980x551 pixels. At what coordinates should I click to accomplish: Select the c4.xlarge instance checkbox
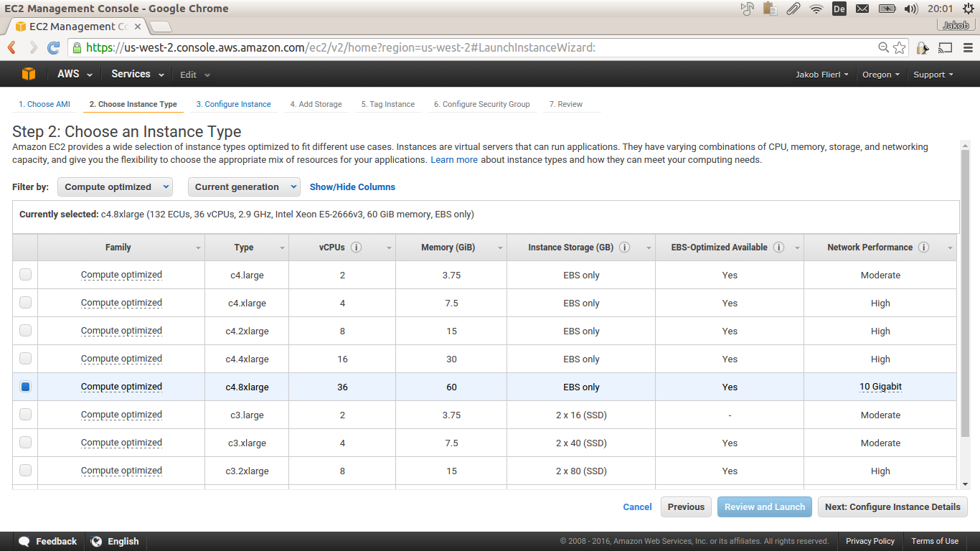coord(25,302)
